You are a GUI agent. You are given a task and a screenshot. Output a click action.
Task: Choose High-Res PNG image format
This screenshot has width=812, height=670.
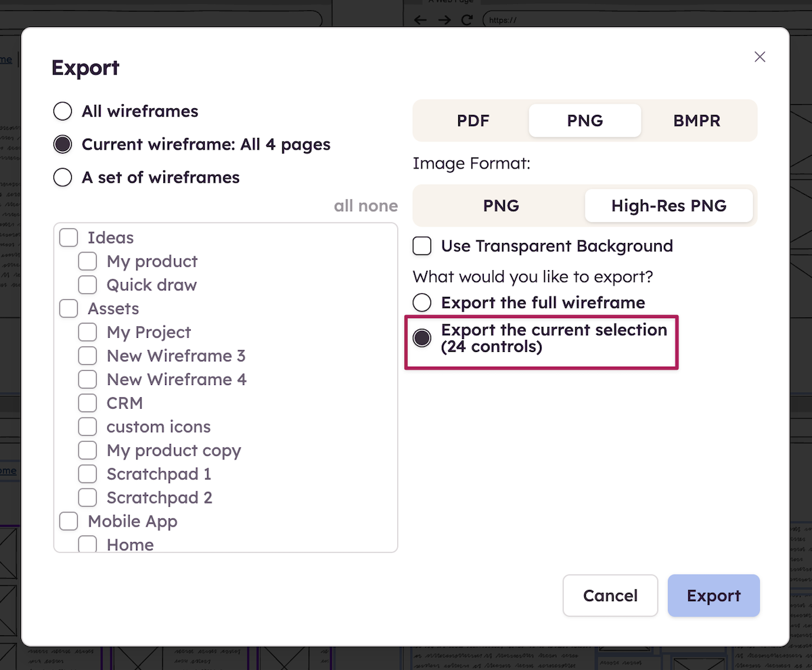coord(669,206)
